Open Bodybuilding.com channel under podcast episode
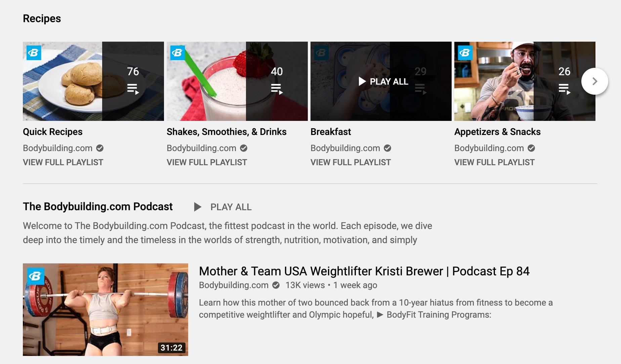The image size is (621, 364). click(234, 285)
